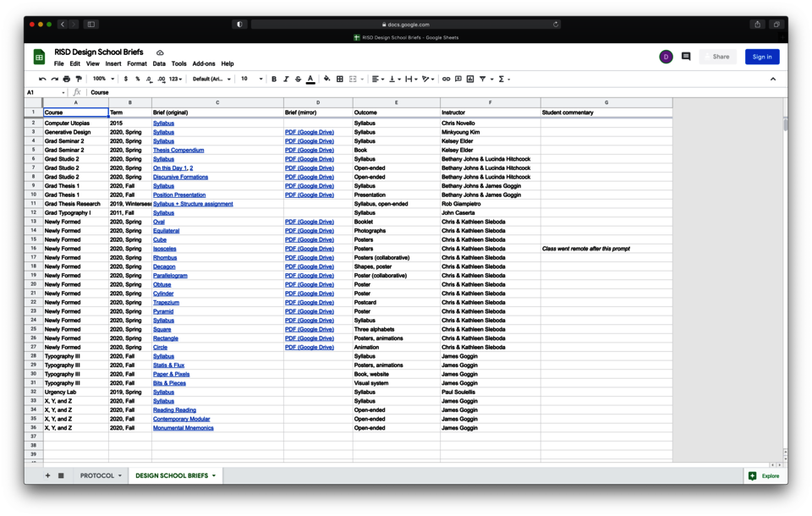Click the redo arrow in the toolbar
Viewport: 812px width, 516px height.
tap(54, 79)
